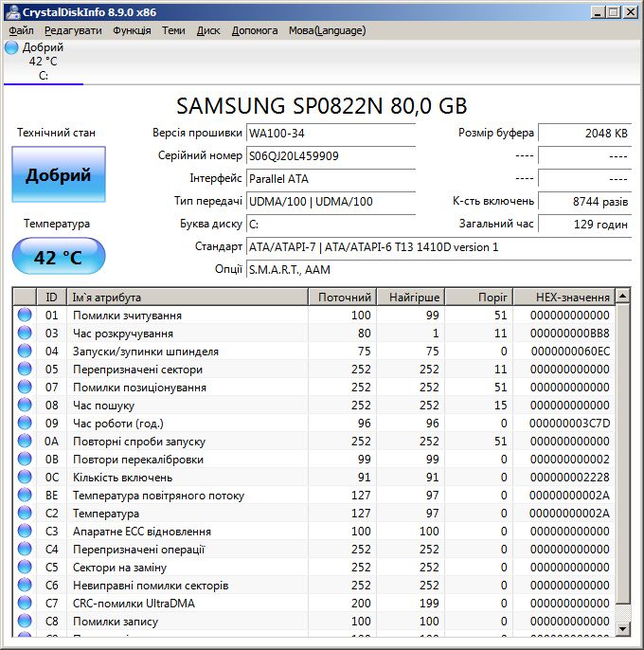Click status orb for 09 Час роботи (год.)
644x650 pixels.
25,424
